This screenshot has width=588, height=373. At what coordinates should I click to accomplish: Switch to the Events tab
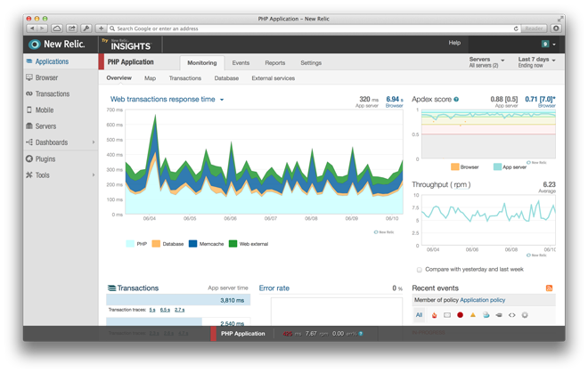(x=241, y=62)
